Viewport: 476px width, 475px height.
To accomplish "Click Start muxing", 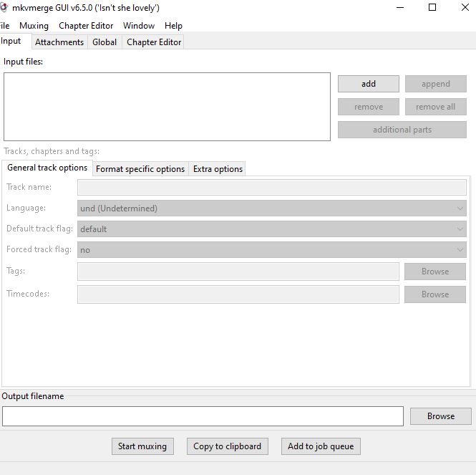I will (142, 446).
